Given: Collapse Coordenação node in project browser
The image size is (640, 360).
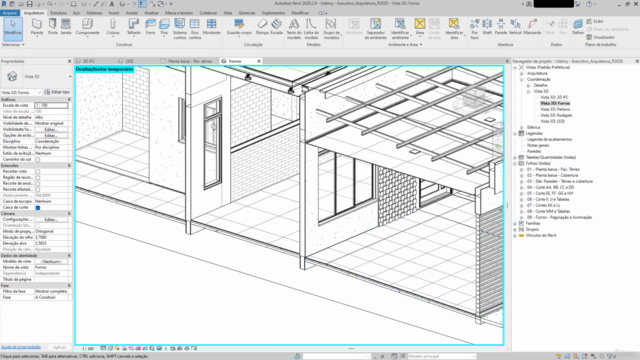Looking at the screenshot, I should (522, 80).
